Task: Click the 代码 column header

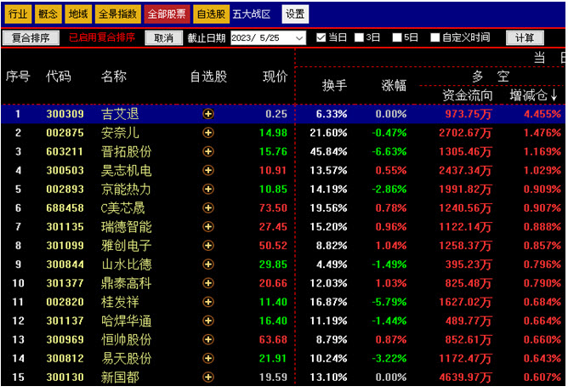Action: [x=59, y=77]
